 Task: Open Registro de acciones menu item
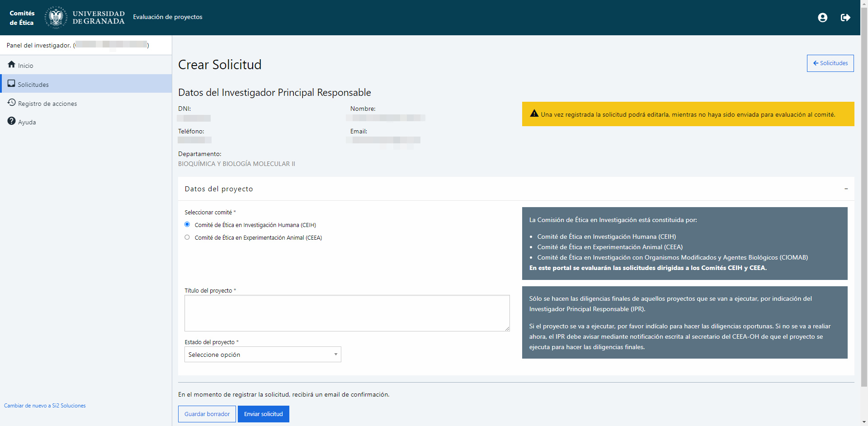pyautogui.click(x=47, y=104)
